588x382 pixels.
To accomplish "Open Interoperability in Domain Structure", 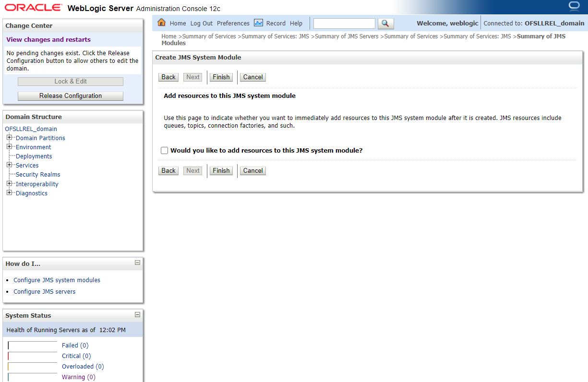I will [37, 184].
